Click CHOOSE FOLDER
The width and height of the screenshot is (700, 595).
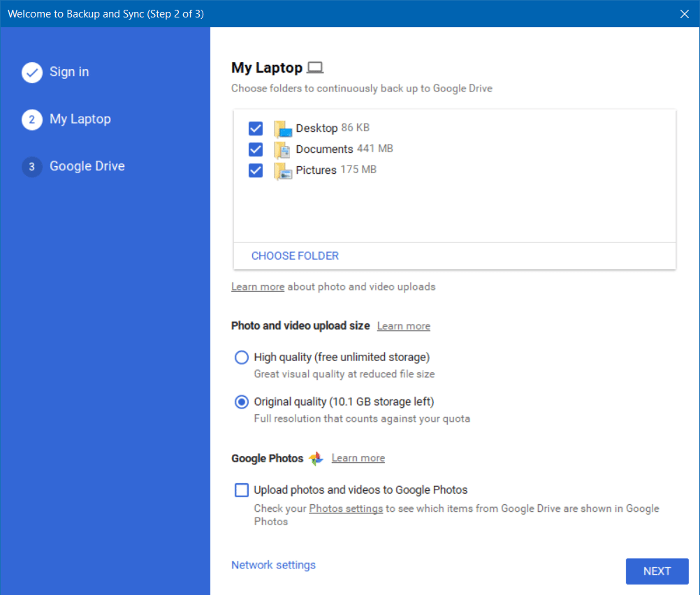pos(295,256)
